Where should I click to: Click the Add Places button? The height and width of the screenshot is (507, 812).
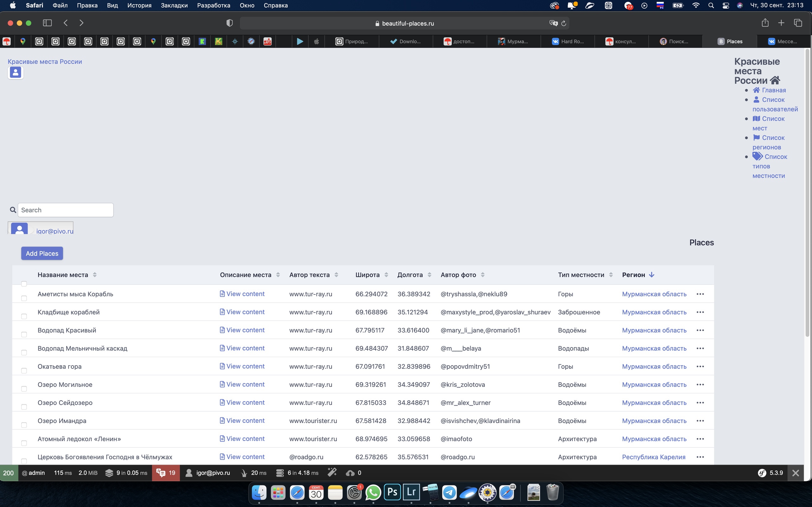[42, 253]
